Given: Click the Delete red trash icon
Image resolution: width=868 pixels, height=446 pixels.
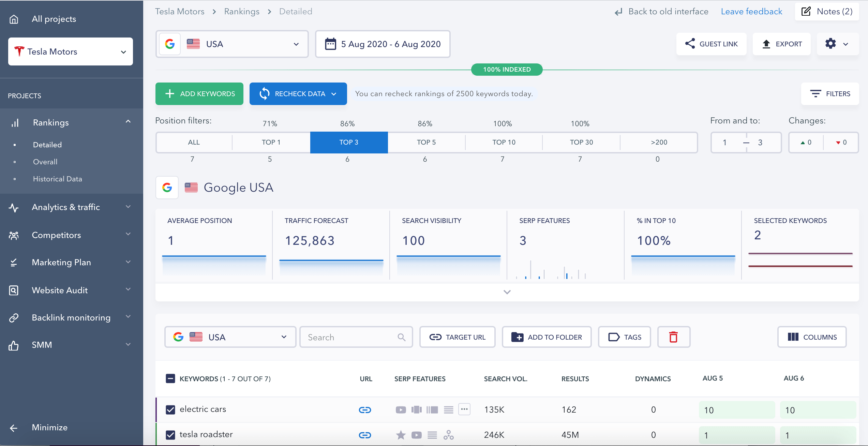Looking at the screenshot, I should [674, 337].
